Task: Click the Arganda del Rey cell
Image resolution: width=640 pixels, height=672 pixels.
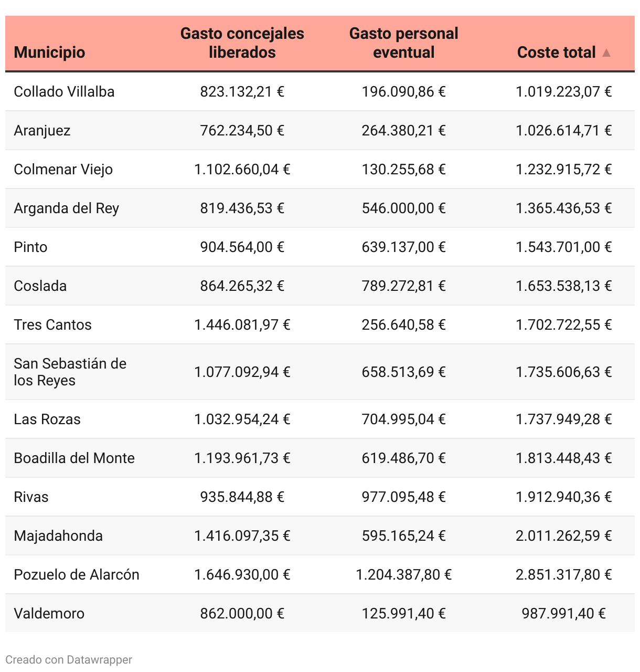Action: (66, 208)
